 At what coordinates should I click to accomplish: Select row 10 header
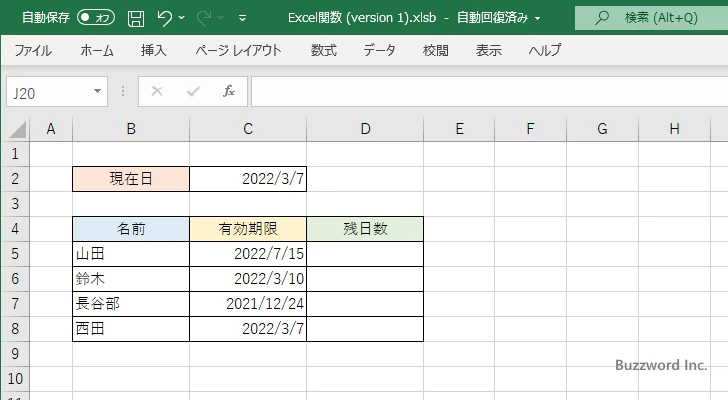pos(15,379)
